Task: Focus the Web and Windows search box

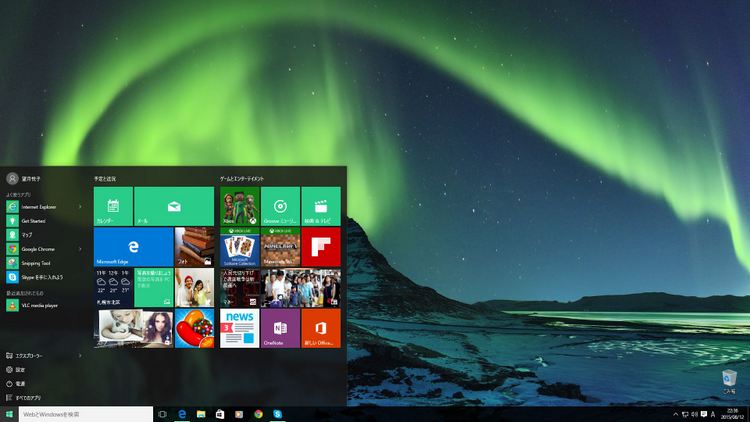Action: [x=86, y=414]
